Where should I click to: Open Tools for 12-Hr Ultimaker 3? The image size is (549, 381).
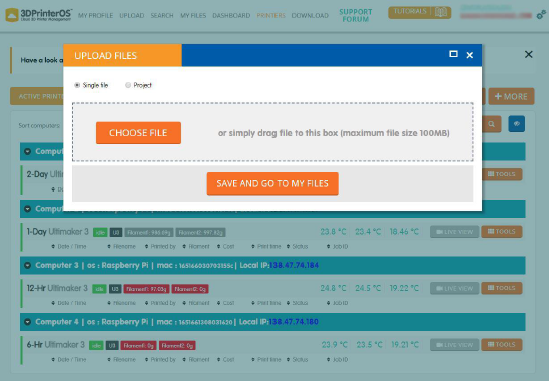click(x=502, y=288)
